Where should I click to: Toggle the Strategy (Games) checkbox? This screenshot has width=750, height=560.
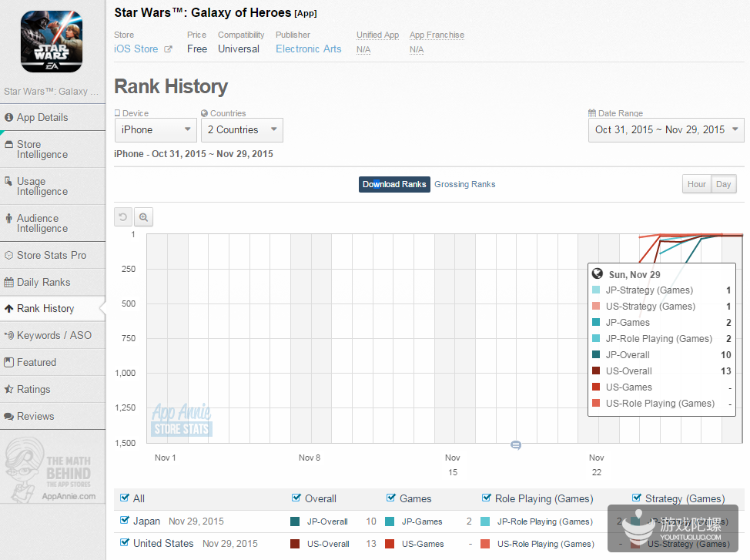pyautogui.click(x=637, y=498)
